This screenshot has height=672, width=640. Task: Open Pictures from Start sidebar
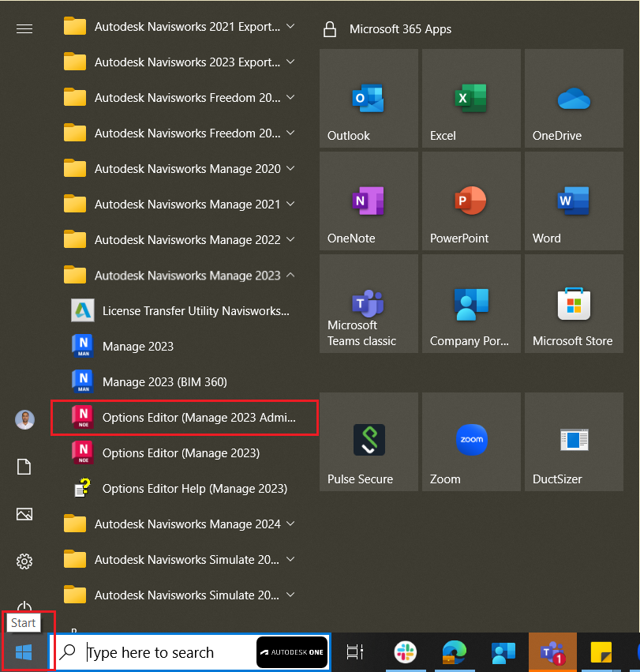pos(24,514)
